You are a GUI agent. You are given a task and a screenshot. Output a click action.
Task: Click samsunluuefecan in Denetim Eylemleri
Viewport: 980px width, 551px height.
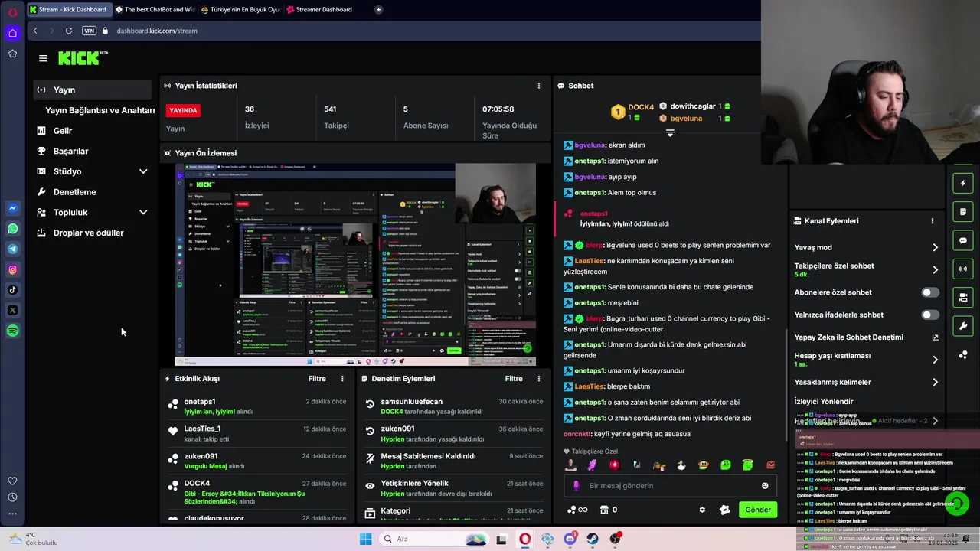coord(411,402)
